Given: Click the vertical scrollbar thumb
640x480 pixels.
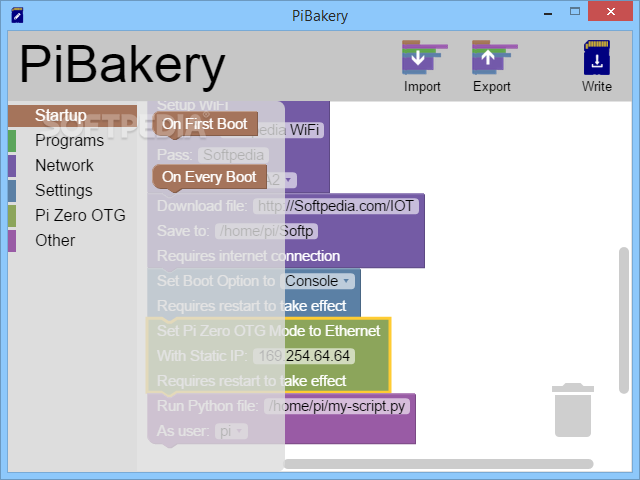Looking at the screenshot, I should [623, 320].
